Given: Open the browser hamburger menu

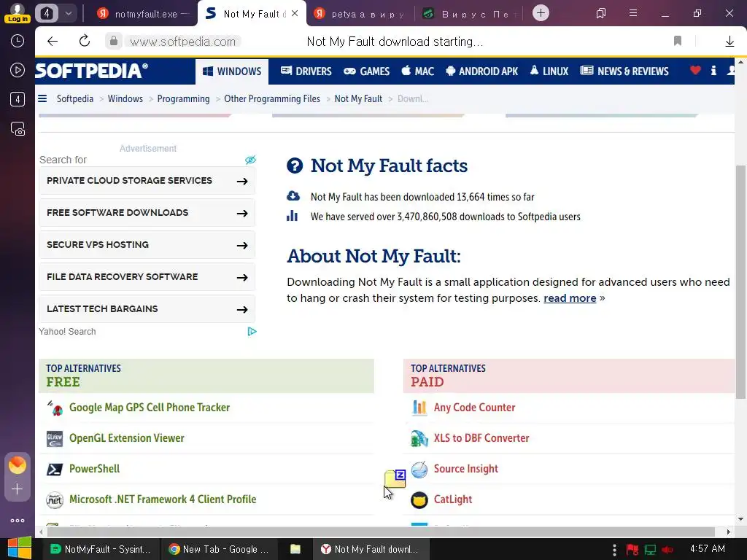Looking at the screenshot, I should click(633, 13).
